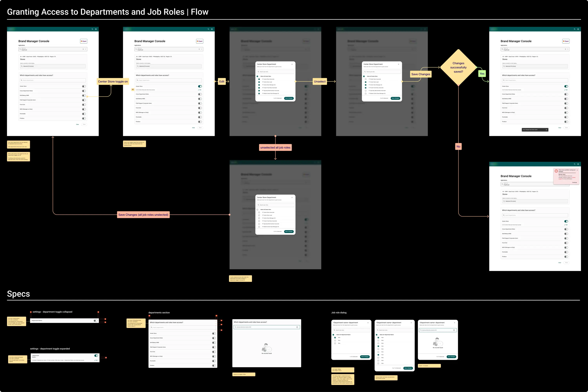Click the Save button on first flow screen
The height and width of the screenshot is (392, 588).
click(84, 124)
